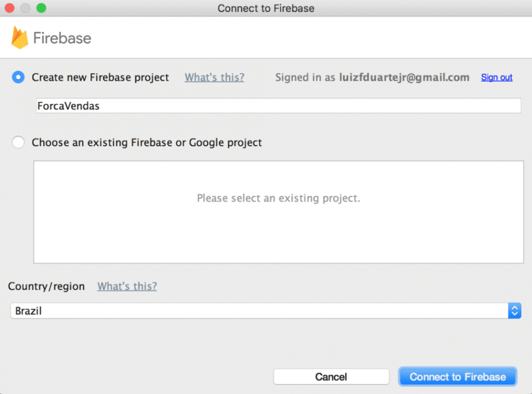Select Create new Firebase project radio button
Screen dimensions: 532x394
coord(19,77)
